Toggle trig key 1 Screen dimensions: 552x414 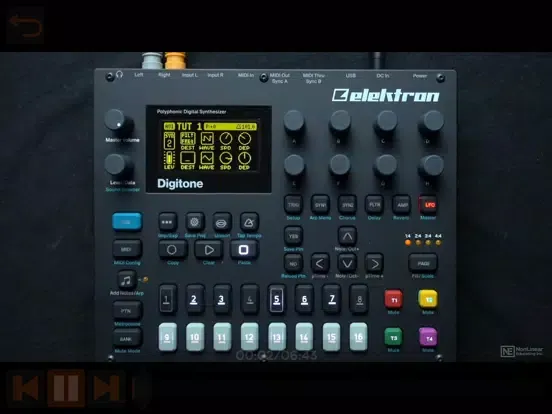pos(167,300)
